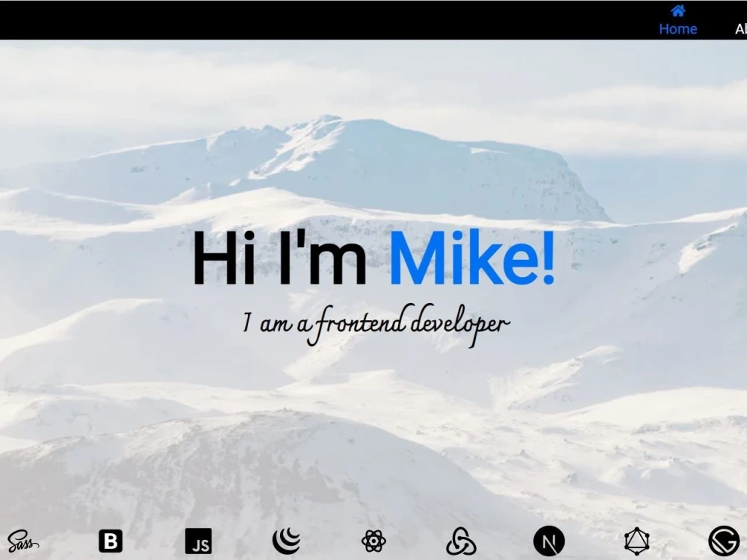
Task: Click the house icon above Home
Action: point(678,10)
